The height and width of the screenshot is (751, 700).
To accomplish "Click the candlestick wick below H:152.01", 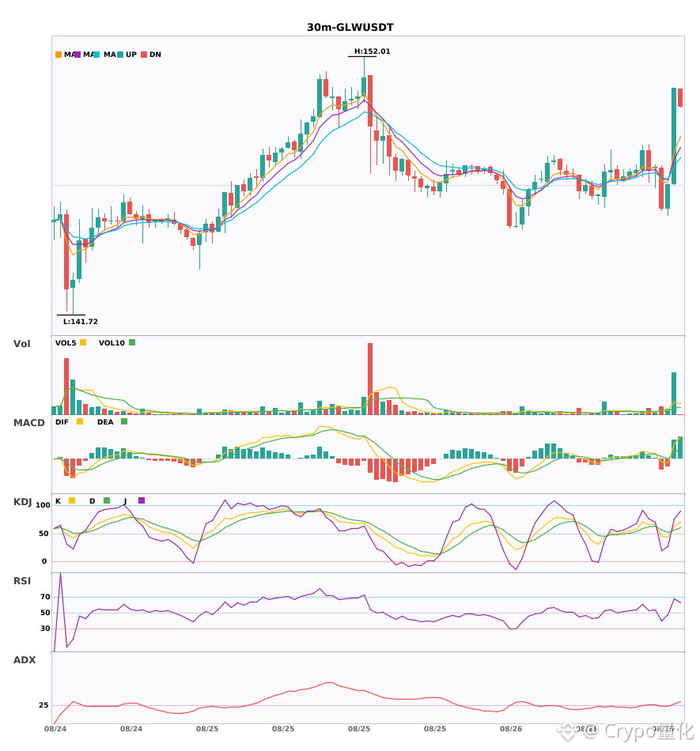I will point(364,67).
